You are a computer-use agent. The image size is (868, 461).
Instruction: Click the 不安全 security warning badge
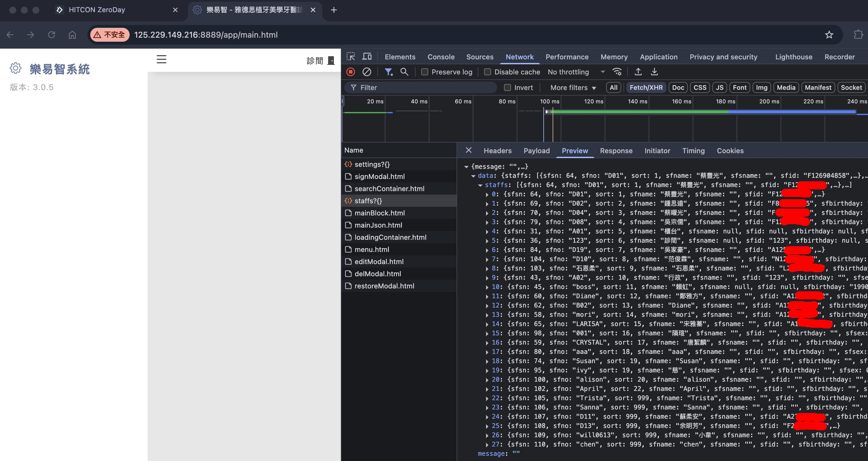[109, 35]
